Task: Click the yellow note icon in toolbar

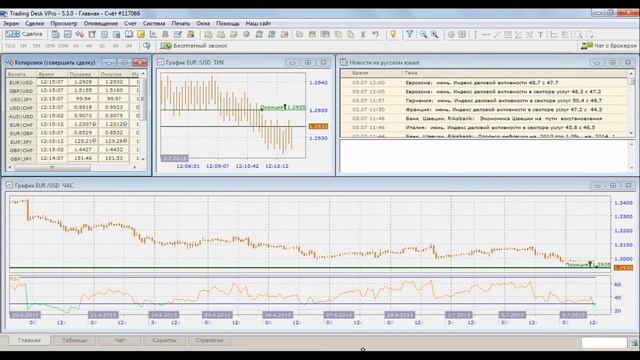Action: [x=140, y=34]
